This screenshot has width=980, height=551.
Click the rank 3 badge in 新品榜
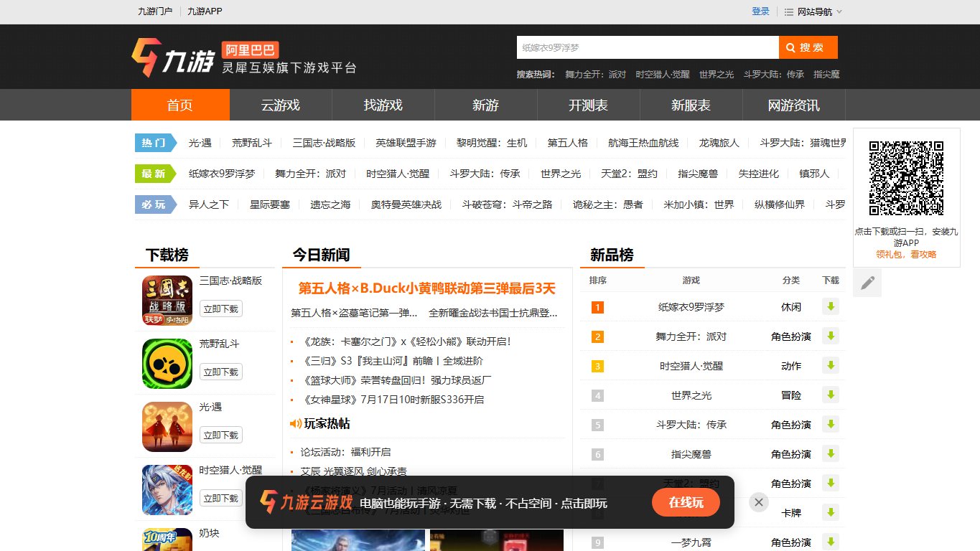[x=597, y=367]
